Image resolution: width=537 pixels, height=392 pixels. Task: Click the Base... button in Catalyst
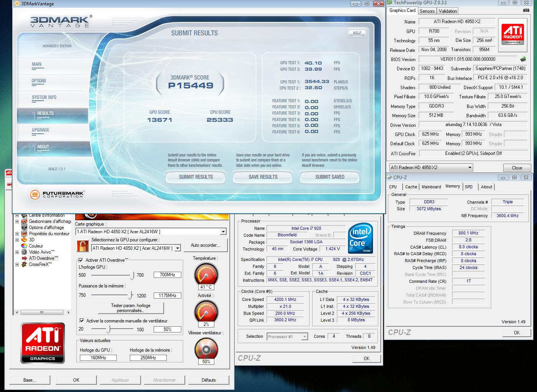(30, 380)
